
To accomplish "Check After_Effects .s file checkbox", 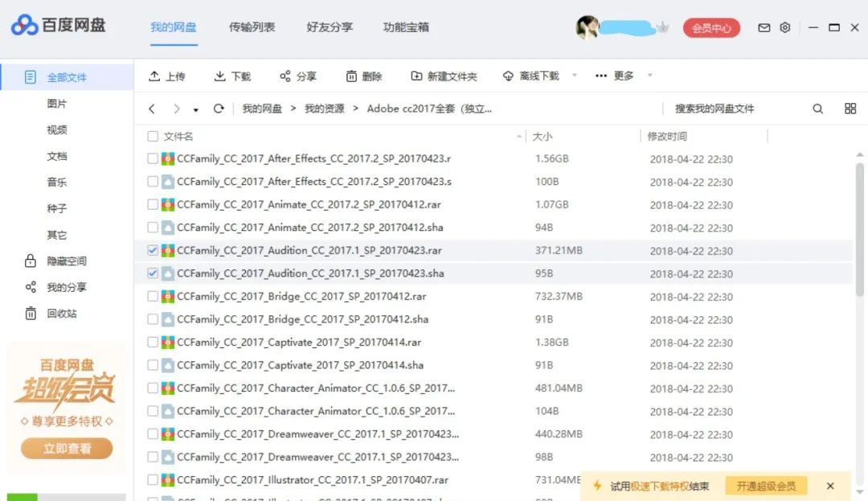I will [153, 182].
